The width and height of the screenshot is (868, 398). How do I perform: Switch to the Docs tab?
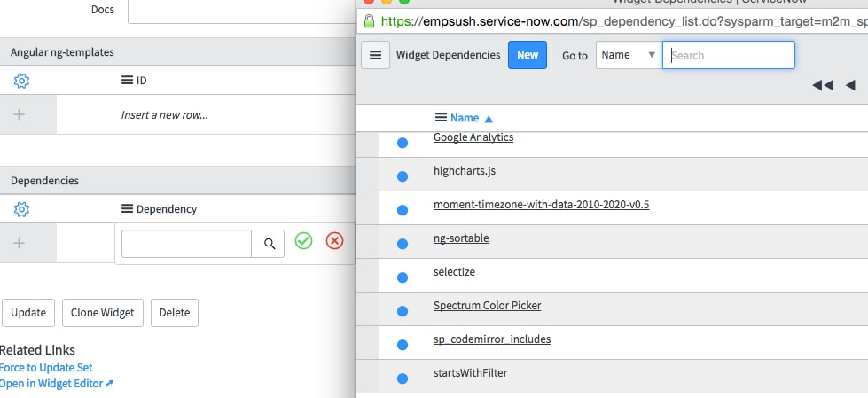tap(103, 10)
